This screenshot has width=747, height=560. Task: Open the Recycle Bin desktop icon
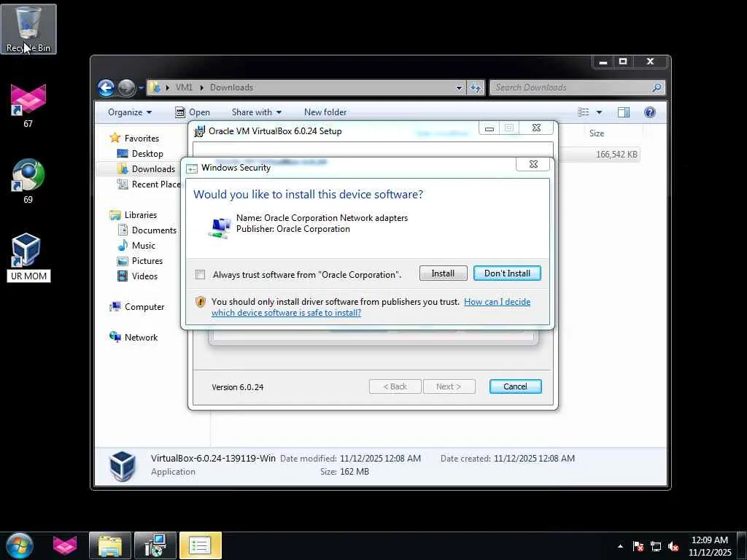coord(28,28)
